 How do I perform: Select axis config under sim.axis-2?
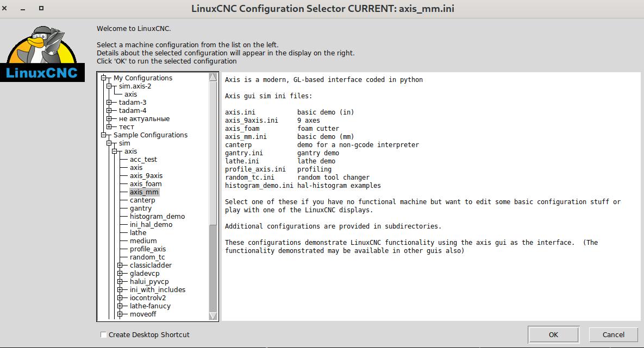[130, 94]
